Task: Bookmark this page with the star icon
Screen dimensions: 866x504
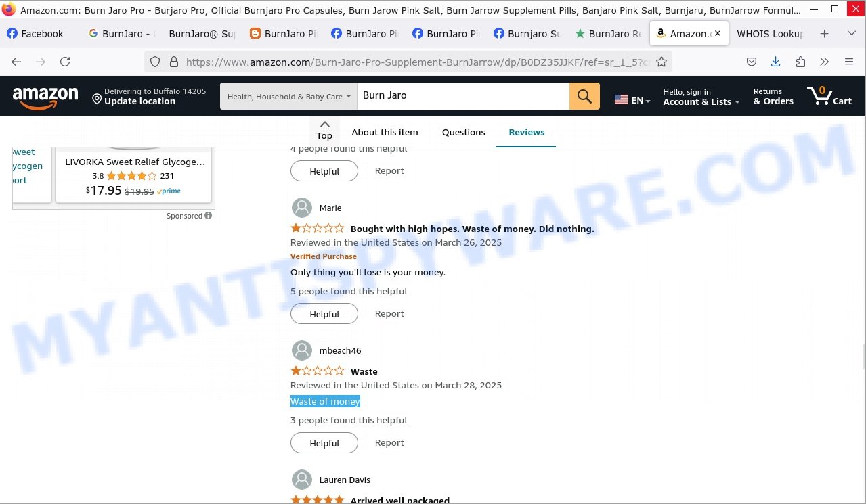Action: (662, 62)
